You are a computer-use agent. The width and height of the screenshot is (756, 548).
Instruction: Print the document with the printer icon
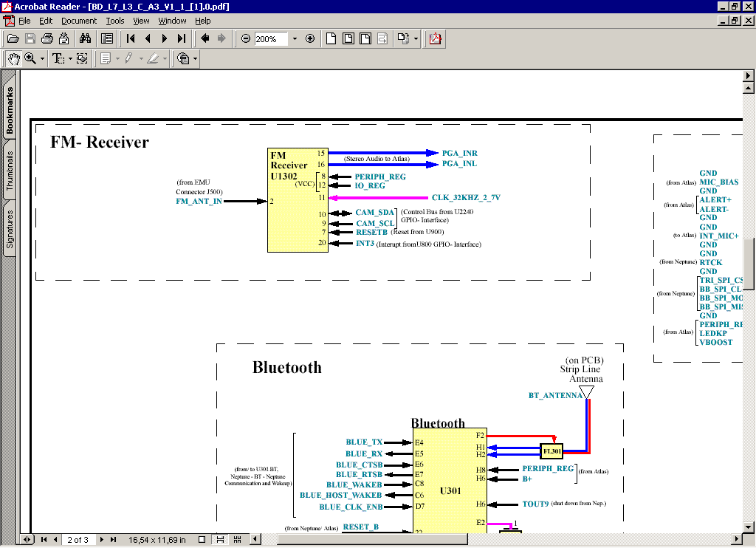click(x=47, y=38)
